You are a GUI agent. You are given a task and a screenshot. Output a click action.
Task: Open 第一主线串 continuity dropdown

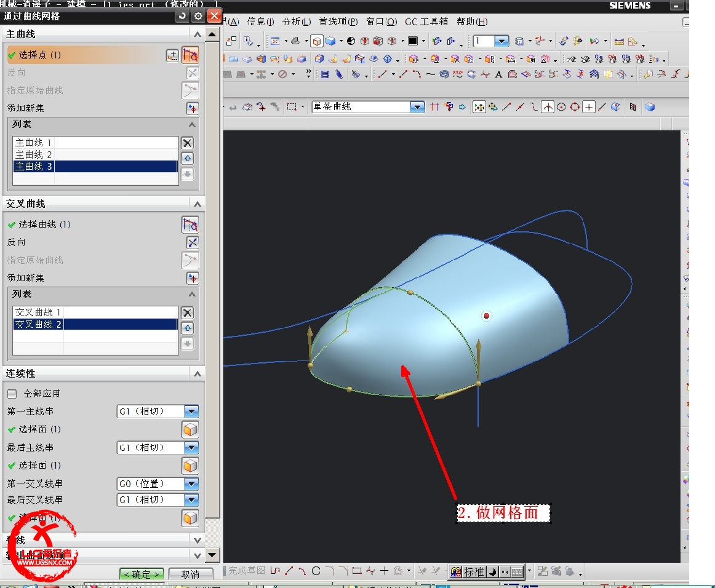click(191, 411)
